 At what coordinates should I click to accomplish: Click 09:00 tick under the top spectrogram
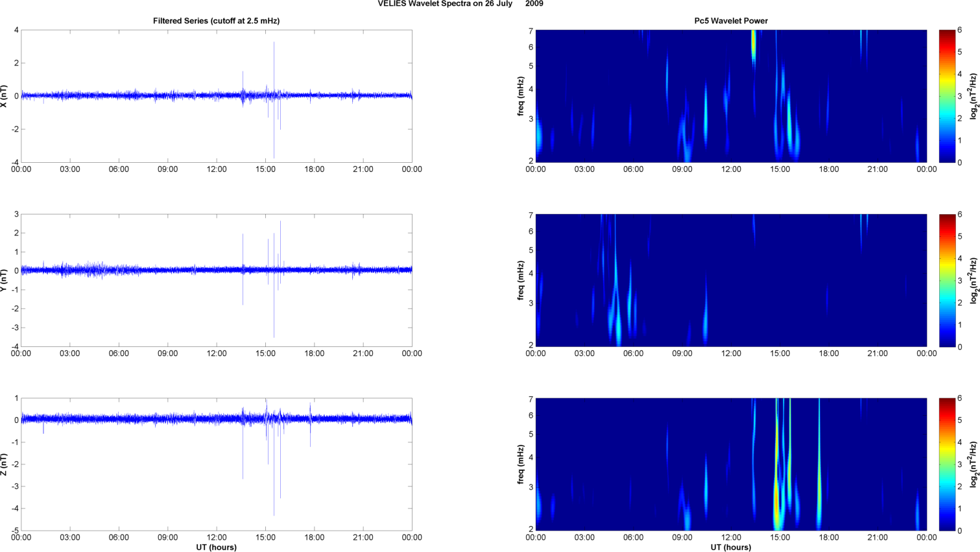point(682,169)
